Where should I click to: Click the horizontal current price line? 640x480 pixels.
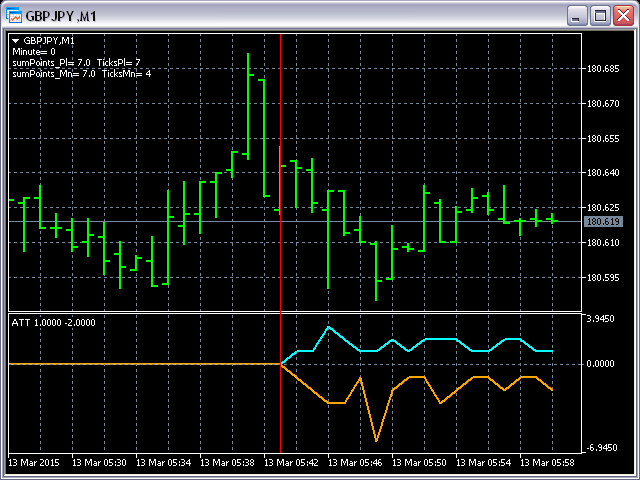click(x=450, y=220)
